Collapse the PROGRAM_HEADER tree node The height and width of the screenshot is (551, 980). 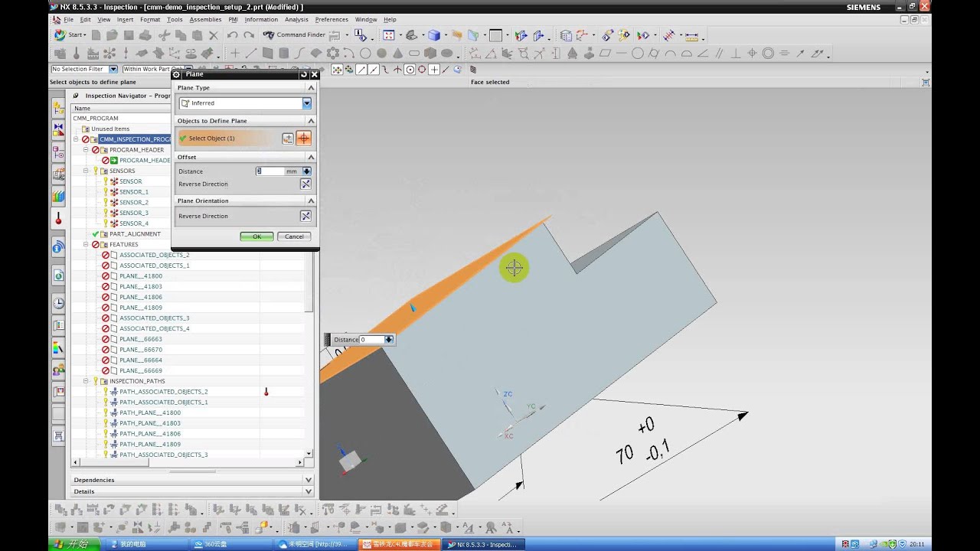coord(86,150)
